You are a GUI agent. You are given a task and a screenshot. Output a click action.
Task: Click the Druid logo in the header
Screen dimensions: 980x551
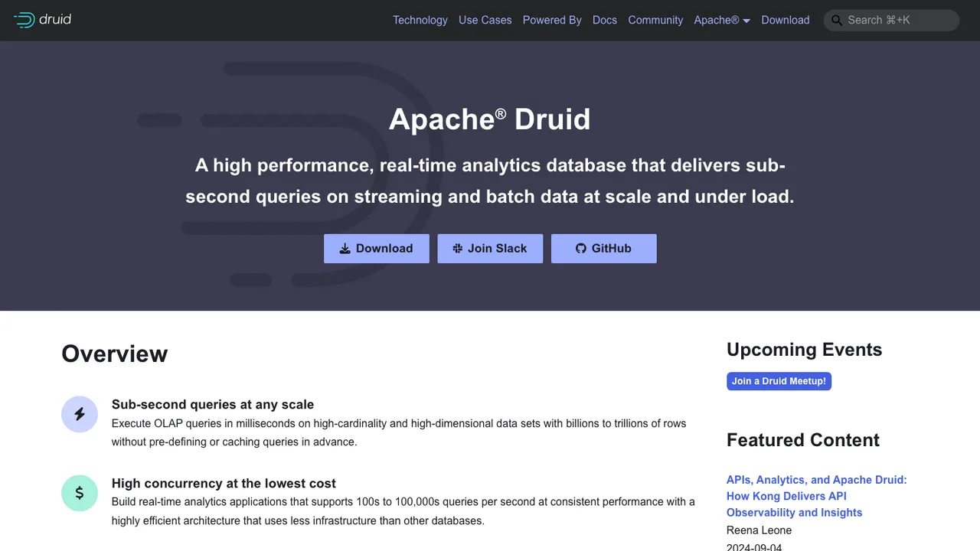point(42,20)
